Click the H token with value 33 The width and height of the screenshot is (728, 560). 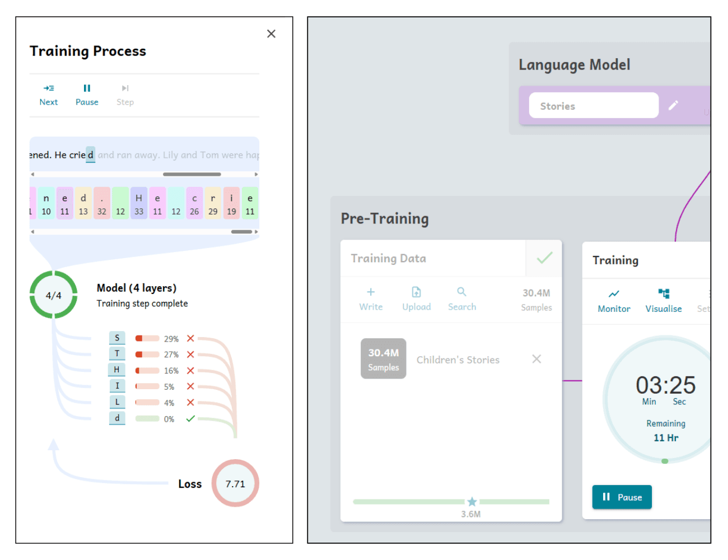click(139, 203)
